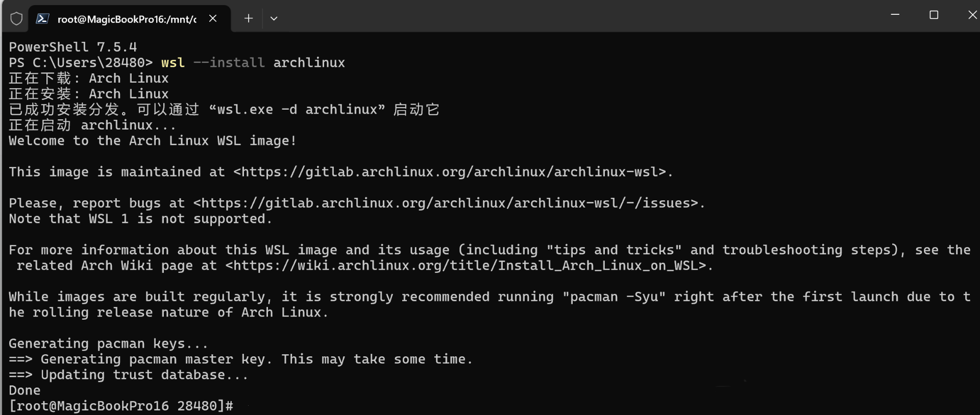Click the Welcome to Arch Linux line
Image resolution: width=980 pixels, height=415 pixels.
[x=152, y=141]
